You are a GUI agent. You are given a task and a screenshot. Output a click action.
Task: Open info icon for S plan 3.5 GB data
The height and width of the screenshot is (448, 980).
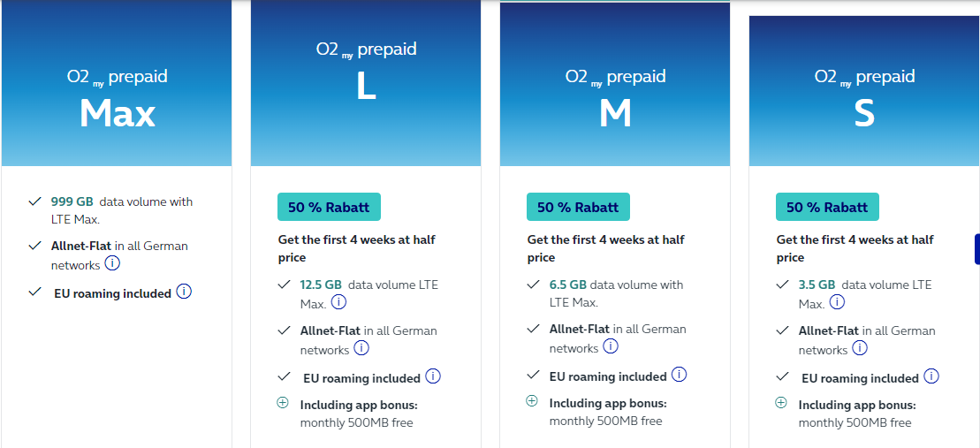[x=837, y=302]
